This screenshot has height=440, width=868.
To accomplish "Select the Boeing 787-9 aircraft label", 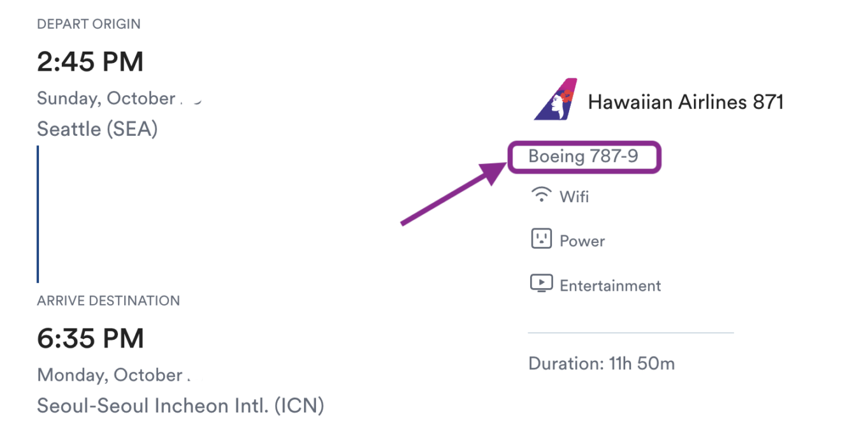I will [x=583, y=156].
